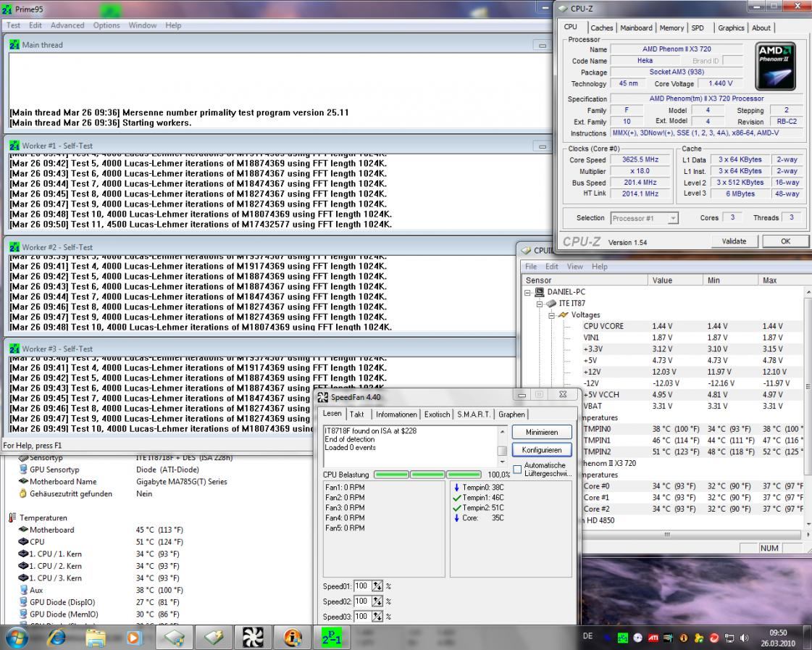Switch to the orange info taskbar button
This screenshot has height=650, width=812.
[293, 637]
